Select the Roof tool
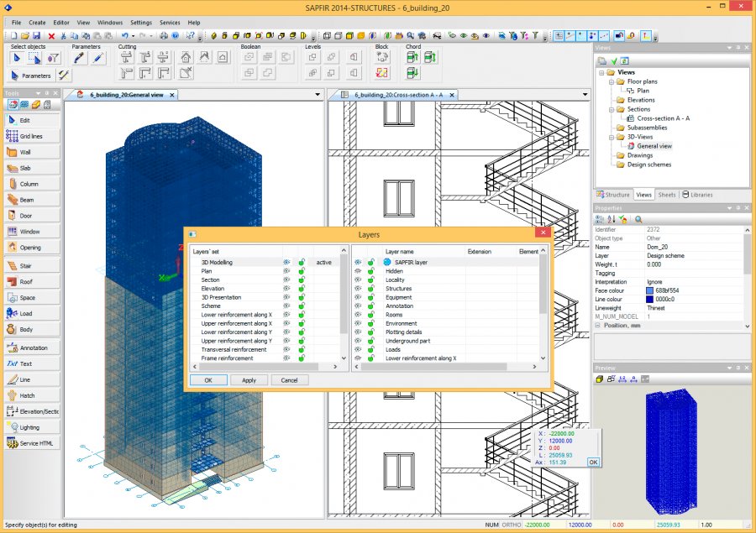 32,282
